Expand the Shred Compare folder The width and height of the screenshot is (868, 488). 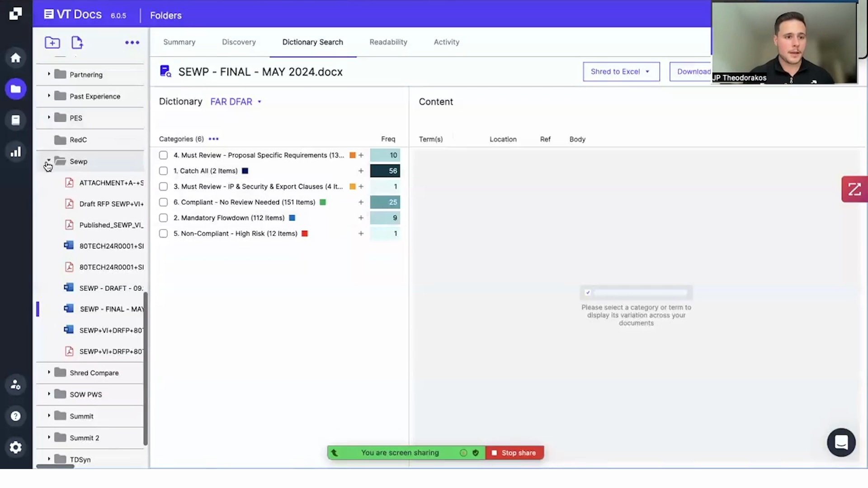pos(49,372)
